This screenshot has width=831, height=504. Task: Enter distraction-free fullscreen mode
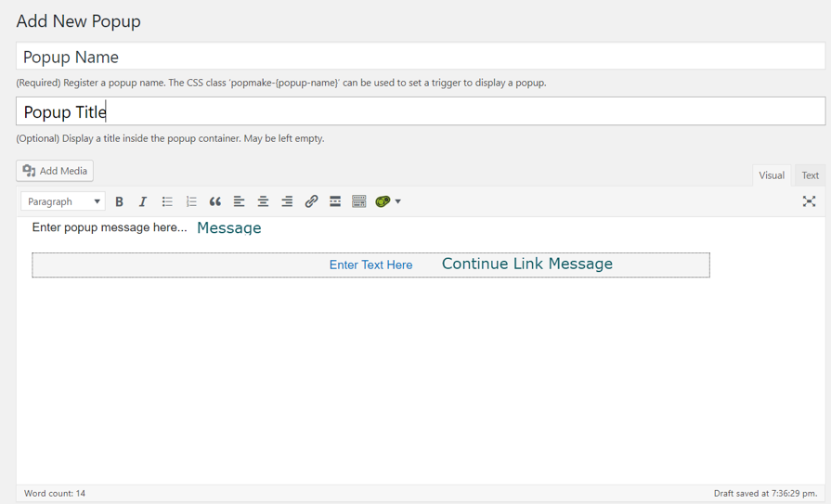coord(809,201)
